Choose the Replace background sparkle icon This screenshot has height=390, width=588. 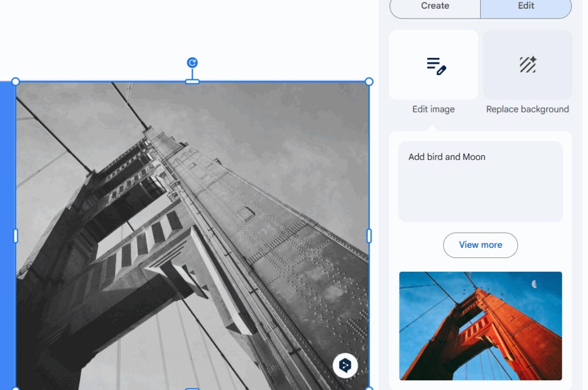click(527, 65)
